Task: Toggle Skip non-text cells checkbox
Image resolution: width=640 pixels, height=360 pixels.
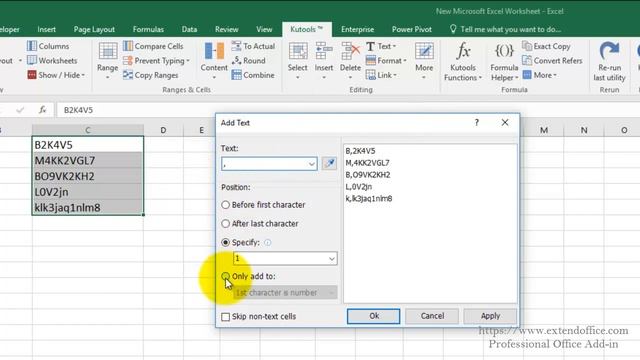Action: point(225,317)
